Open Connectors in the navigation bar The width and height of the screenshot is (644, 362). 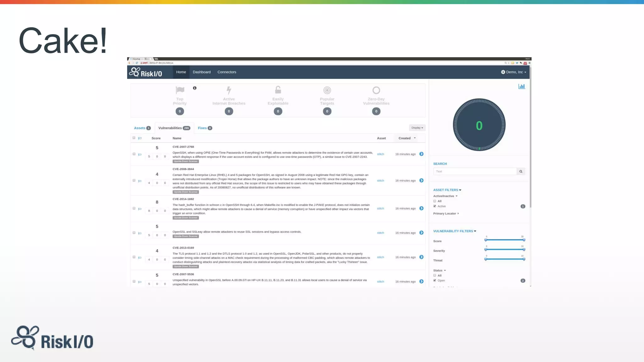227,72
